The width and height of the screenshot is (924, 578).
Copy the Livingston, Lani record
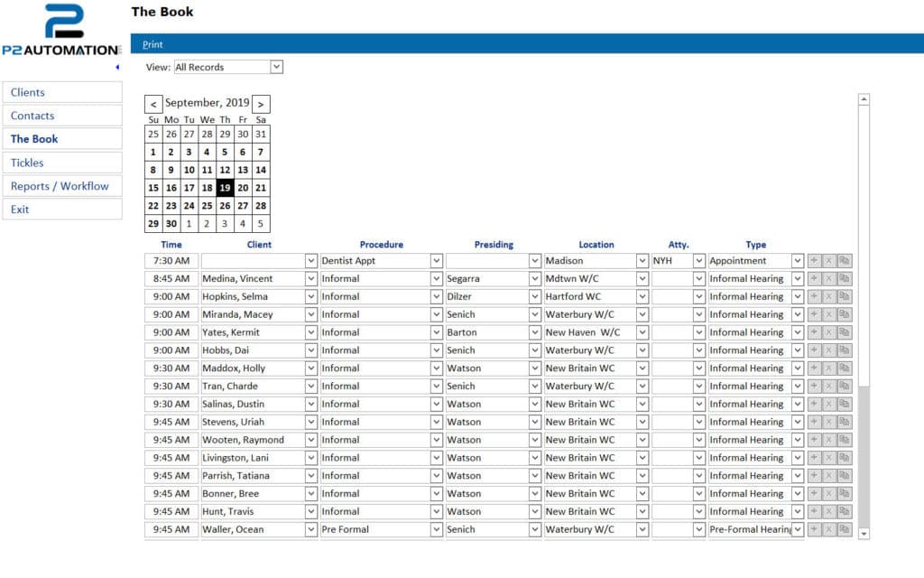click(844, 458)
